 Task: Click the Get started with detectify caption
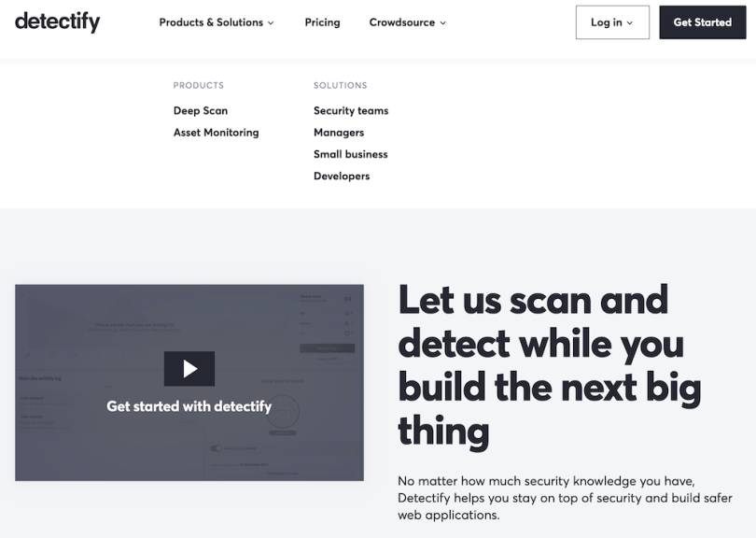point(189,406)
